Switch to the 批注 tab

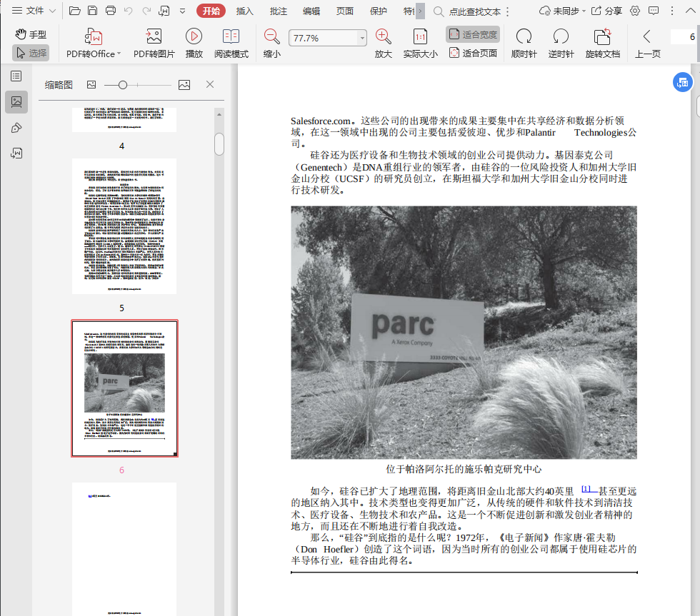pos(279,11)
